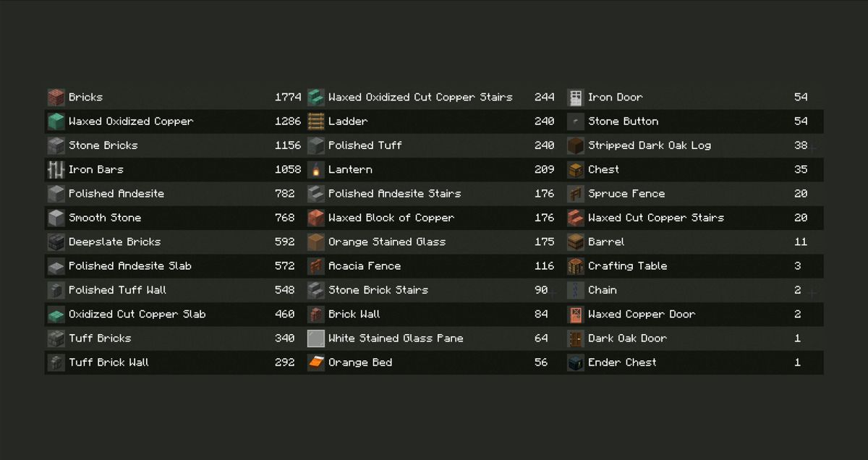
Task: Click the Dark Oak Door label
Action: (x=627, y=338)
